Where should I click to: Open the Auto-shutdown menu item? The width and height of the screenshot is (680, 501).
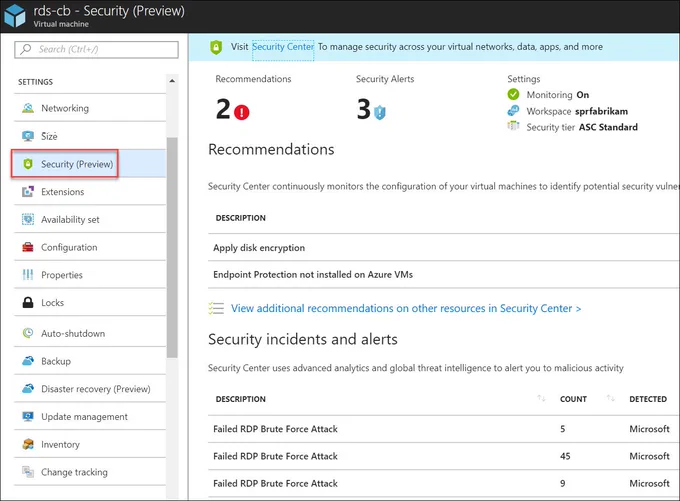(90, 333)
